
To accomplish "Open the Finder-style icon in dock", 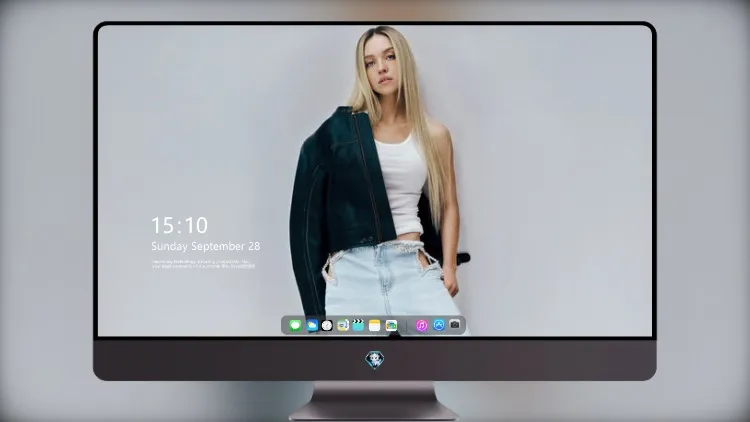I will (343, 326).
